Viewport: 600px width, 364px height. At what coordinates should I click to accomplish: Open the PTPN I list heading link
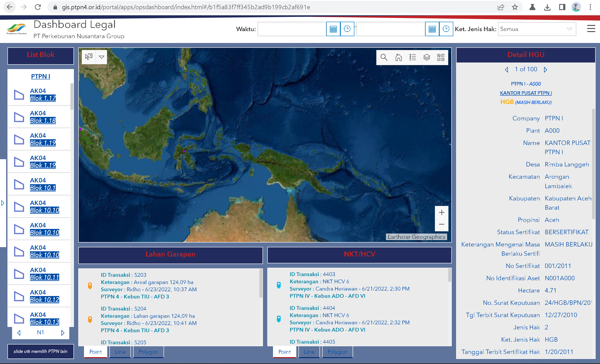[40, 77]
